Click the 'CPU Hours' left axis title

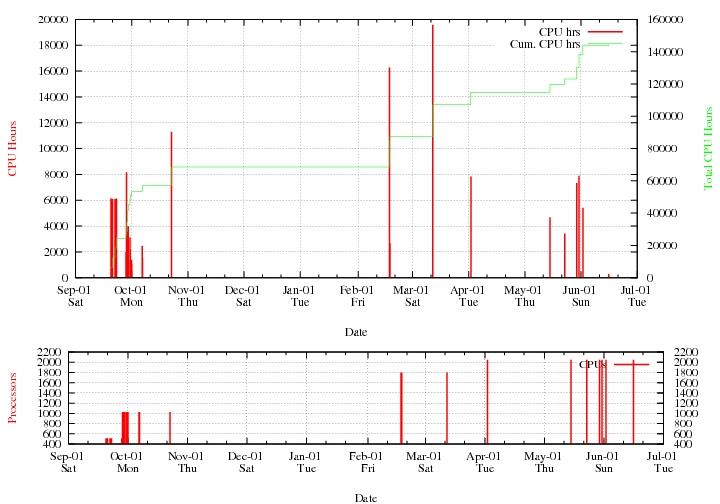point(12,148)
